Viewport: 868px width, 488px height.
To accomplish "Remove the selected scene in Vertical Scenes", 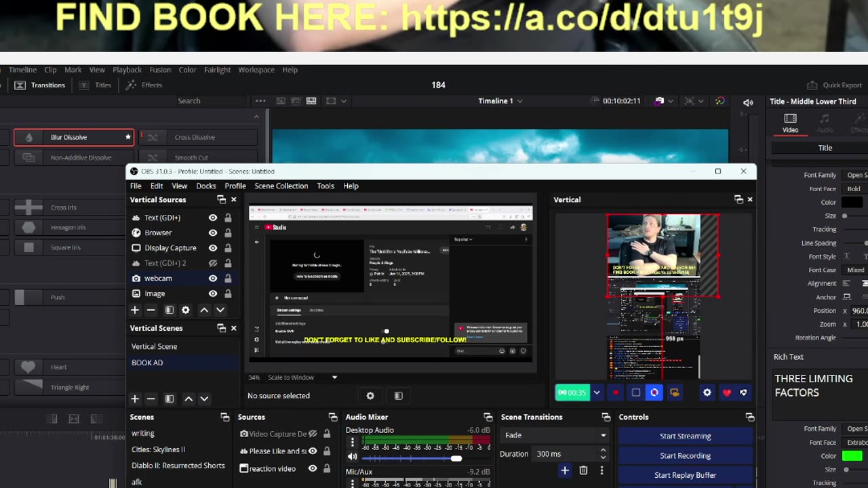I will coord(151,399).
